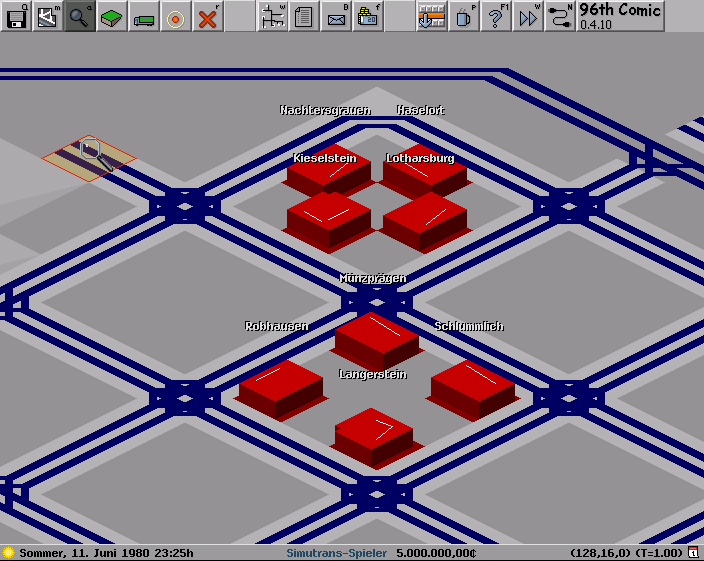Open the minimap tool in the toolbar
The width and height of the screenshot is (704, 561).
(48, 16)
